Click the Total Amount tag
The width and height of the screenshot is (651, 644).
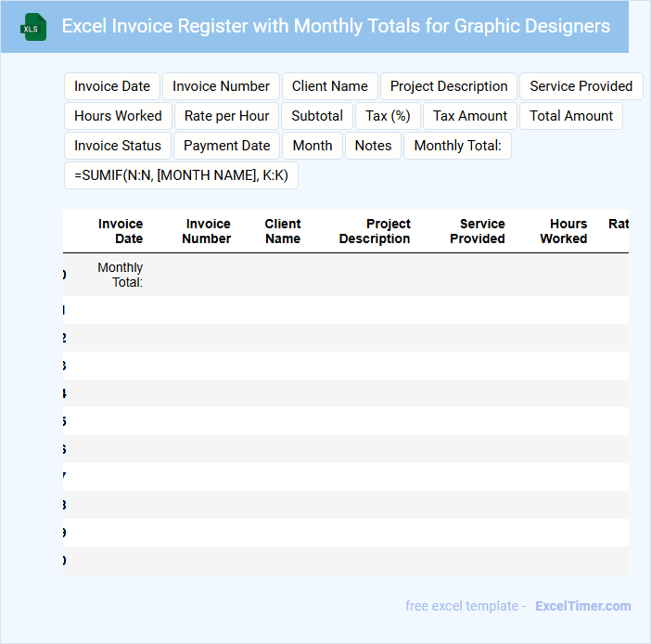571,116
